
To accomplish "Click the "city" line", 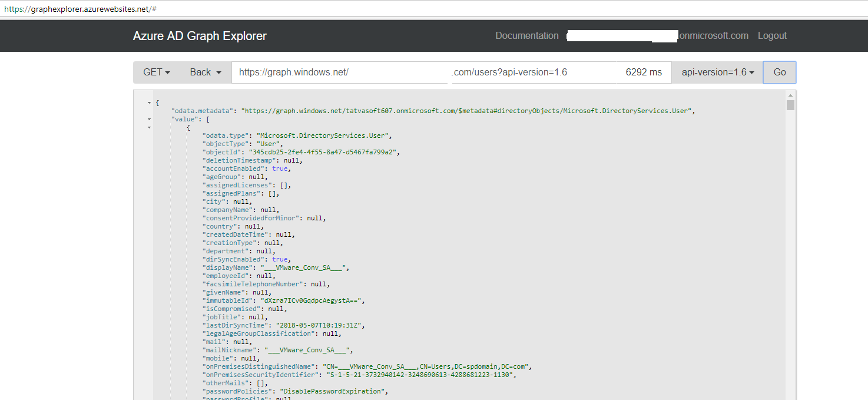I will pyautogui.click(x=227, y=201).
